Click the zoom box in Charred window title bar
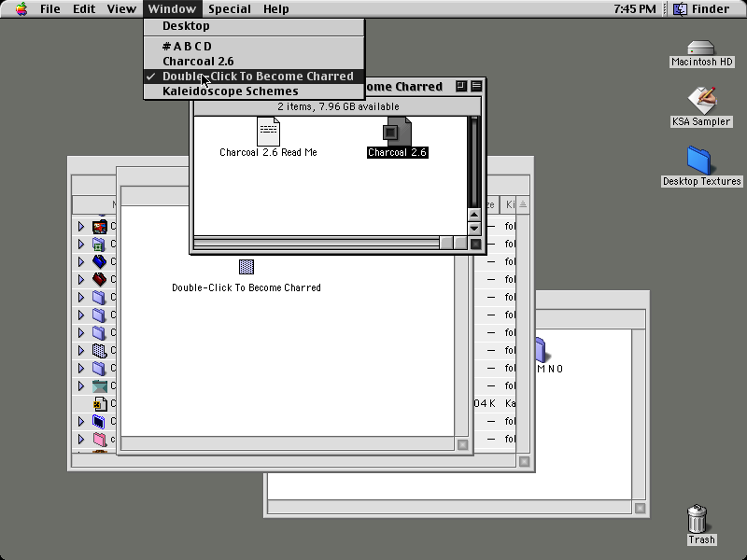Screen dimensions: 747x560 pos(461,86)
